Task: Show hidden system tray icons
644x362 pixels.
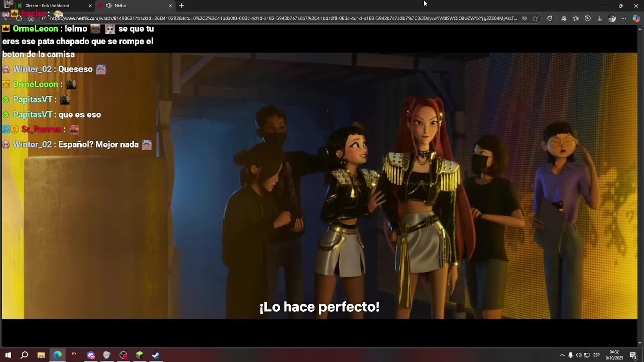Action: (562, 355)
